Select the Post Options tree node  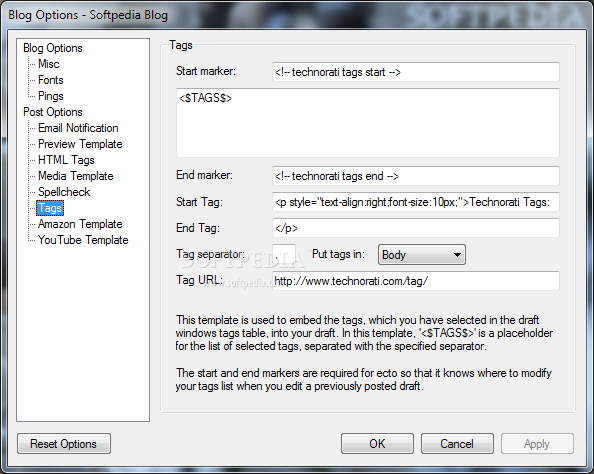coord(53,112)
